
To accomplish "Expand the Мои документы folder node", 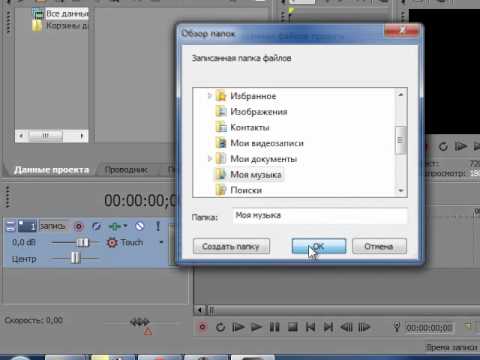I will point(210,159).
